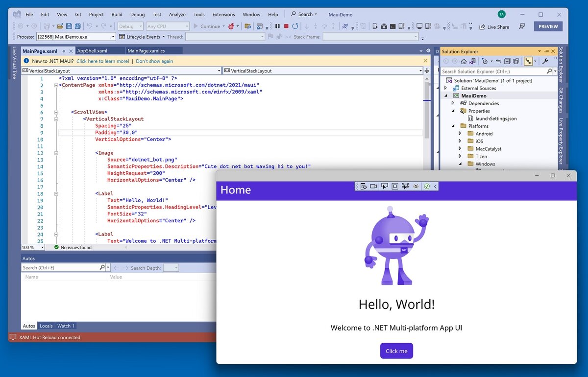Viewport: 588px width, 377px height.
Task: Open the Debug configuration dropdown
Action: 130,26
